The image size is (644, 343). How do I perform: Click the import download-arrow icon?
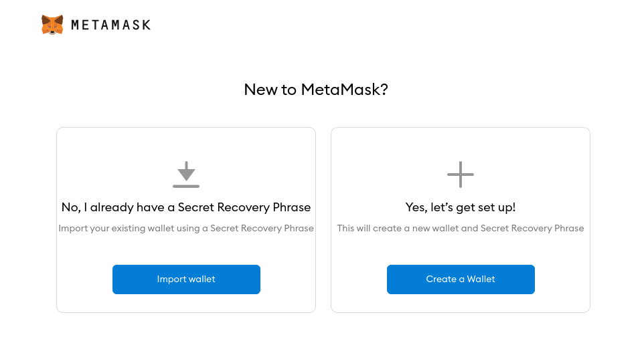click(186, 175)
